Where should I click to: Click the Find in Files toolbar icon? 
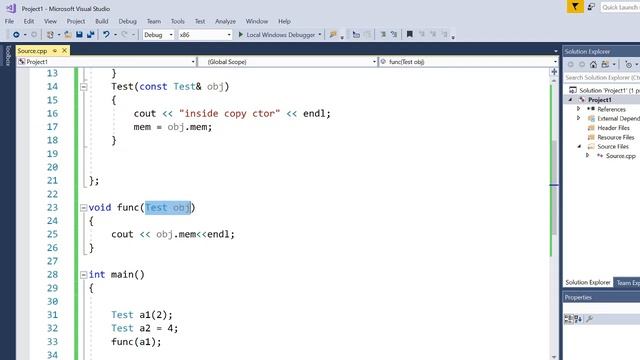click(x=333, y=35)
